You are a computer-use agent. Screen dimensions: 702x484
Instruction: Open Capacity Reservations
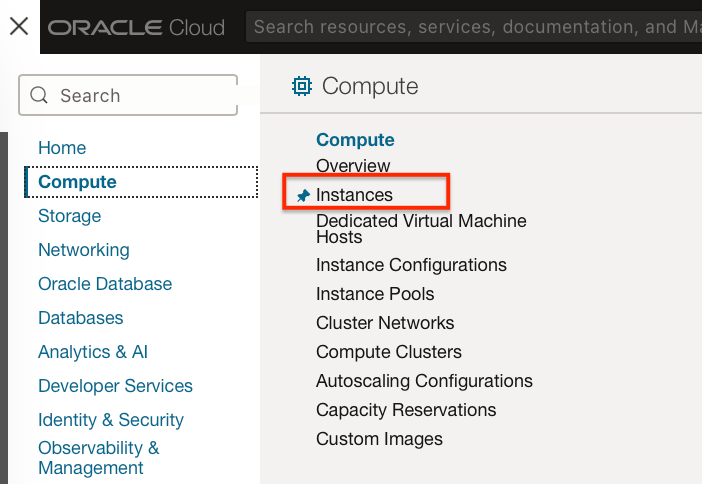pos(406,410)
